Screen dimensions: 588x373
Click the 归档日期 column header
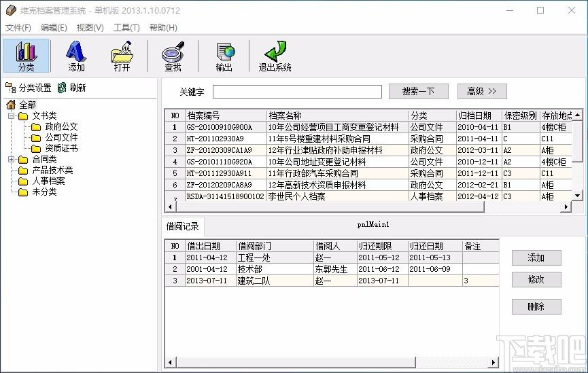[479, 116]
